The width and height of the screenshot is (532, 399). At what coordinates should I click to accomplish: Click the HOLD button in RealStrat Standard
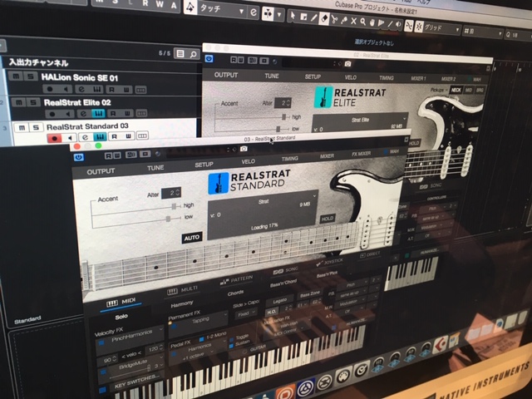(x=327, y=219)
